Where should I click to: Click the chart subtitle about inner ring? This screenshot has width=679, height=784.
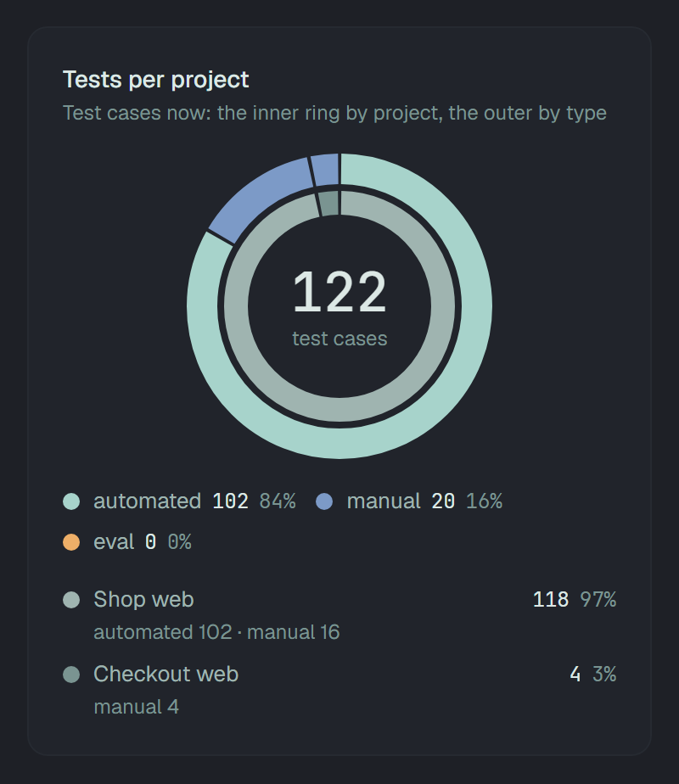tap(334, 113)
